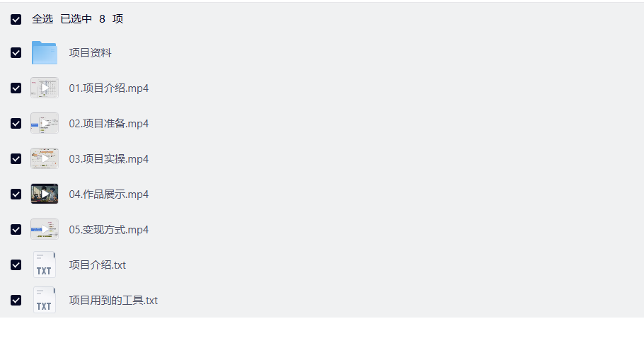Uncheck the 项目介绍.txt checkbox
The width and height of the screenshot is (644, 343).
[16, 265]
